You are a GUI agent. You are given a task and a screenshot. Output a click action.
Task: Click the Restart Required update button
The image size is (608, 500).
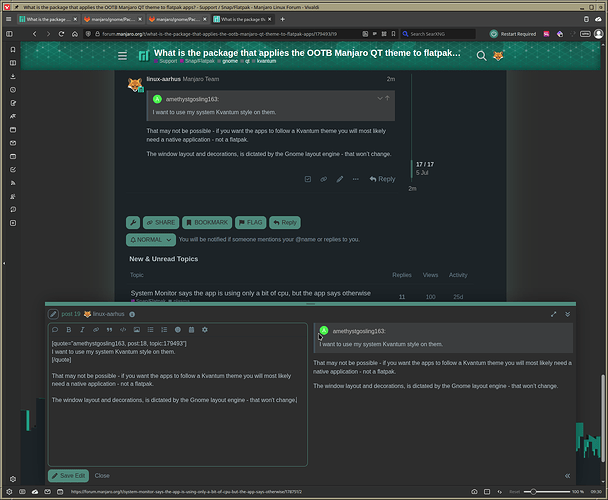(x=513, y=34)
